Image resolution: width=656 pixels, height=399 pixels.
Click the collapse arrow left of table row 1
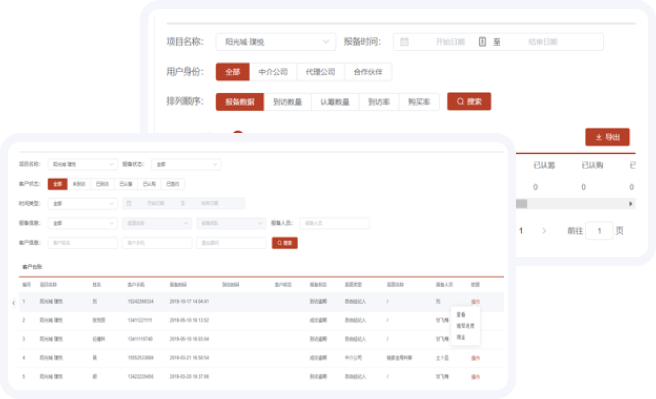coord(13,302)
